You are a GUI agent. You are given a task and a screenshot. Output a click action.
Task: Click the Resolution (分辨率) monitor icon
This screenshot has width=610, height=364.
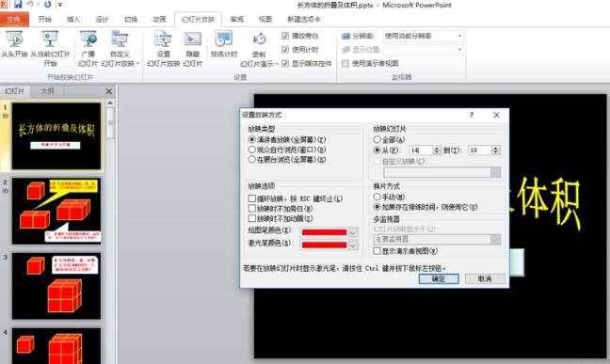(x=345, y=36)
